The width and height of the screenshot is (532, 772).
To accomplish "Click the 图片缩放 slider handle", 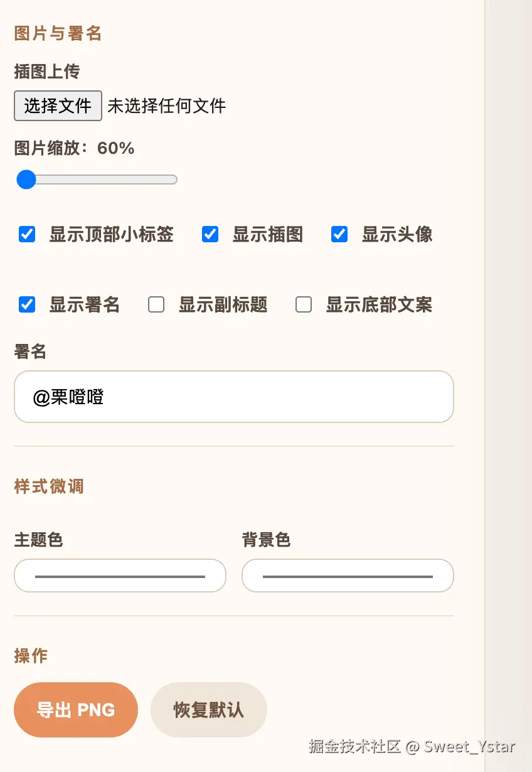I will point(26,180).
